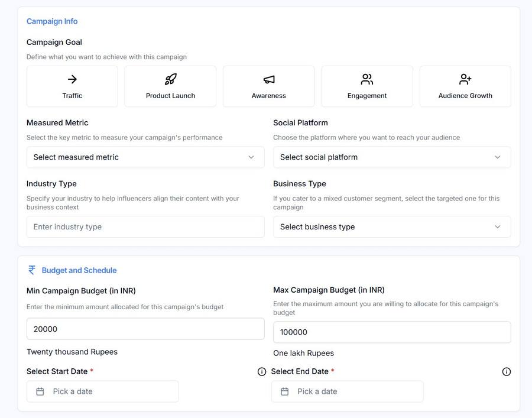Image resolution: width=532 pixels, height=418 pixels.
Task: Click the Max Campaign Budget input field
Action: click(391, 332)
